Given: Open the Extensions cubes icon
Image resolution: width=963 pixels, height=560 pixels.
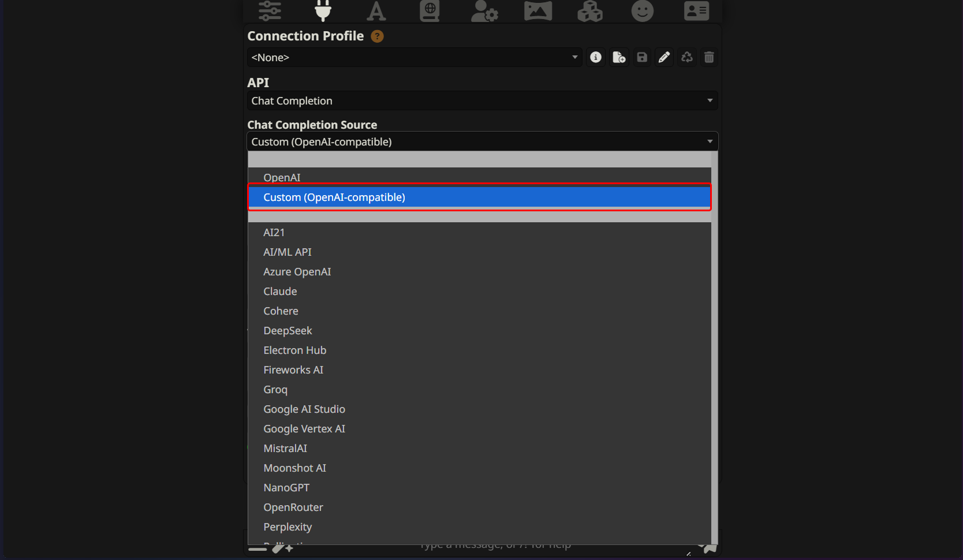Looking at the screenshot, I should point(589,10).
